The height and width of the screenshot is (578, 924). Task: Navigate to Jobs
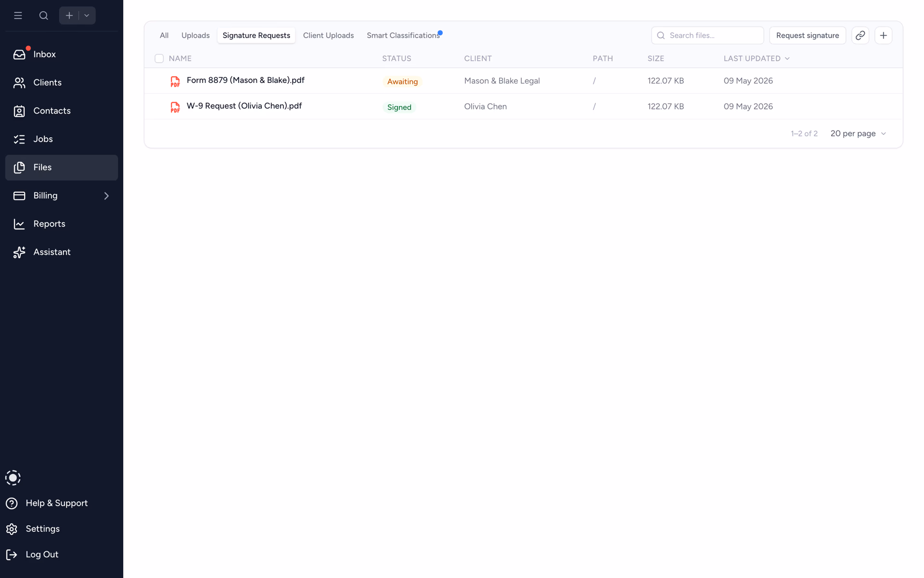click(x=62, y=139)
